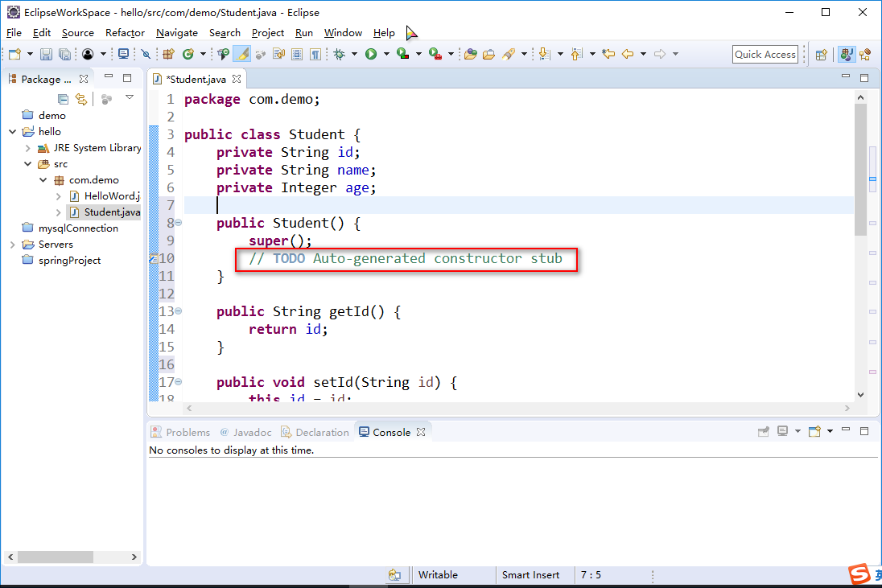The width and height of the screenshot is (882, 588).
Task: Click the Open Perspective icon
Action: tap(822, 55)
